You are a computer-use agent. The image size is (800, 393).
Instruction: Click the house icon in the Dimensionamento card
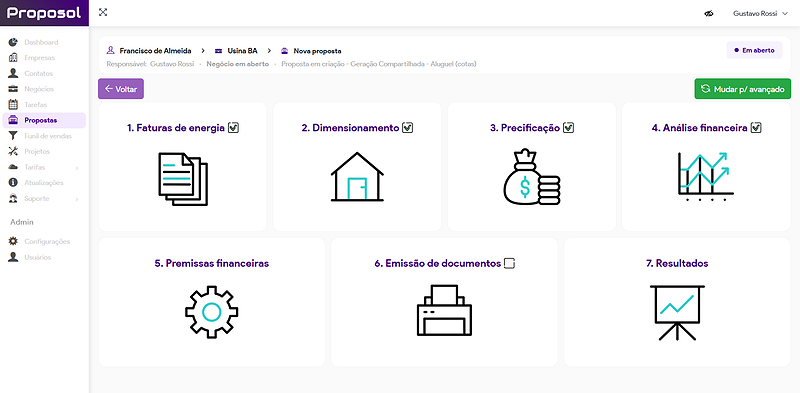(x=357, y=177)
